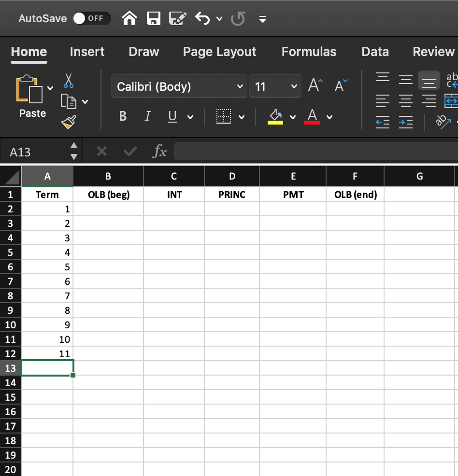Image resolution: width=458 pixels, height=476 pixels.
Task: Toggle the AutoSave switch
Action: 92,18
